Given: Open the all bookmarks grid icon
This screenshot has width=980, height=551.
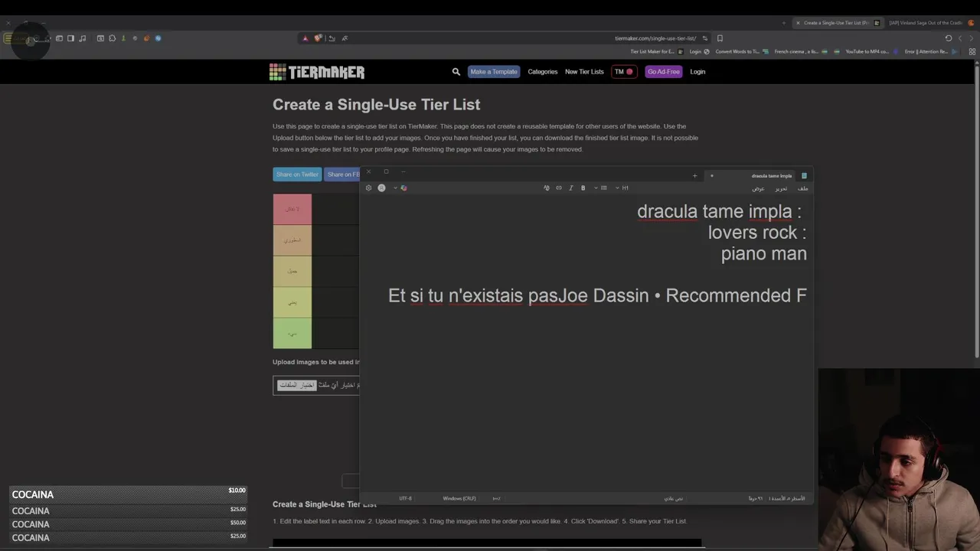Looking at the screenshot, I should pyautogui.click(x=972, y=52).
